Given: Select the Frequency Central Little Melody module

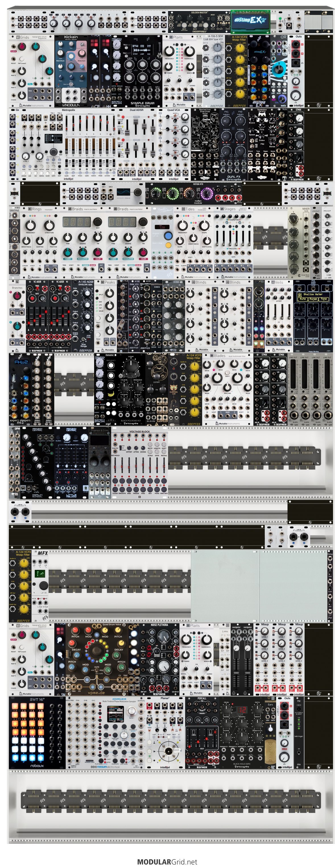Looking at the screenshot, I should point(71,462).
